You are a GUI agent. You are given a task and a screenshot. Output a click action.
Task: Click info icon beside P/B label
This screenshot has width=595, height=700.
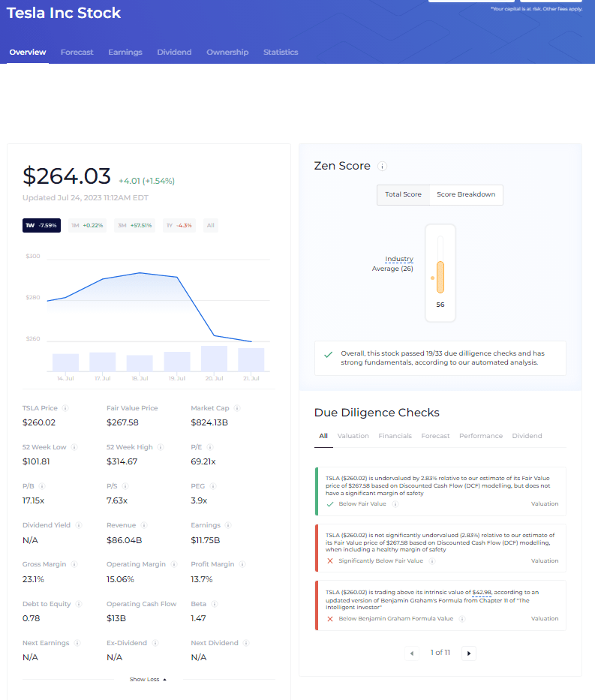click(41, 486)
